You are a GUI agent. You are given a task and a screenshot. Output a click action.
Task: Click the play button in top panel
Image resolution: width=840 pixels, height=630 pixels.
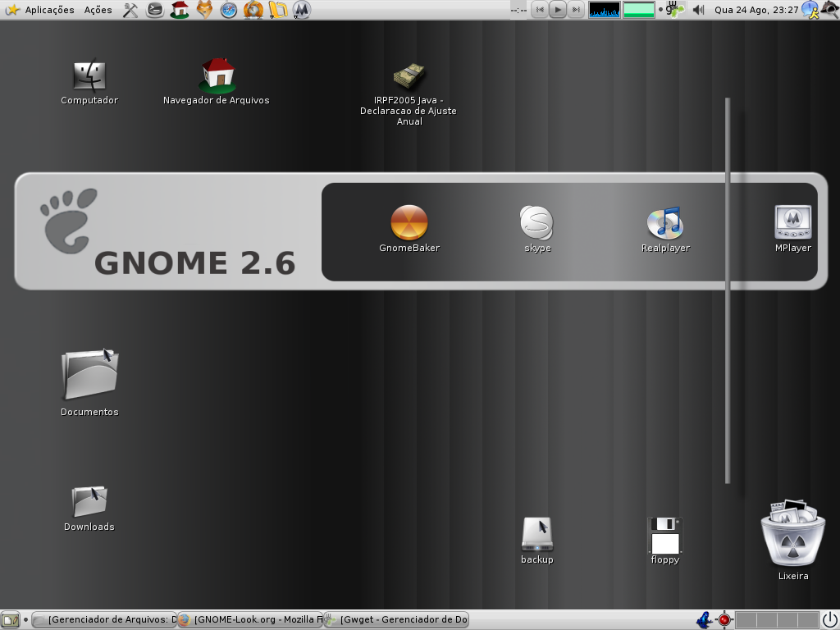tap(558, 10)
